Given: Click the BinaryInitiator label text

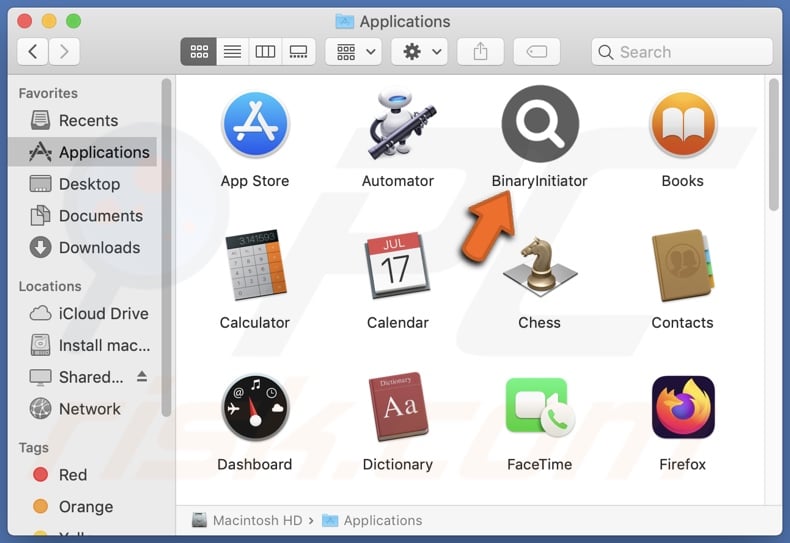Looking at the screenshot, I should click(x=540, y=181).
